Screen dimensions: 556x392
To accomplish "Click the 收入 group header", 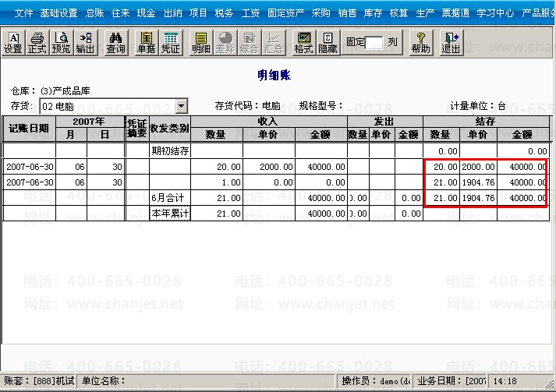I will point(269,122).
